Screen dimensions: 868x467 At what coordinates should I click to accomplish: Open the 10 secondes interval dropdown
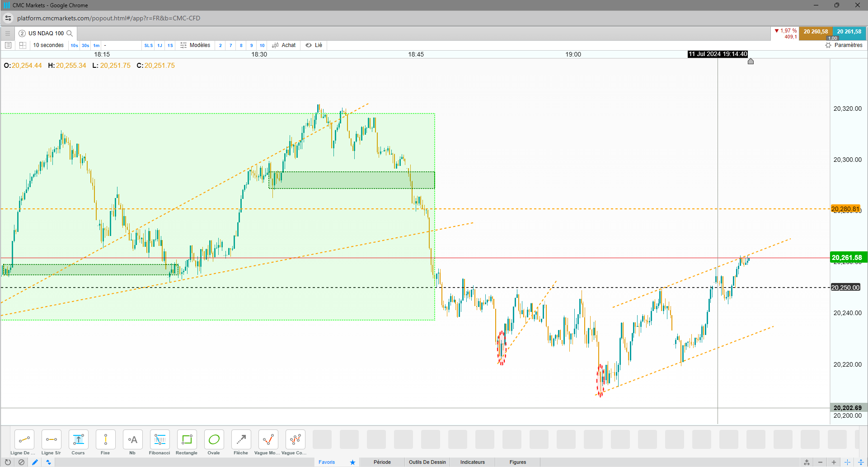pyautogui.click(x=48, y=45)
